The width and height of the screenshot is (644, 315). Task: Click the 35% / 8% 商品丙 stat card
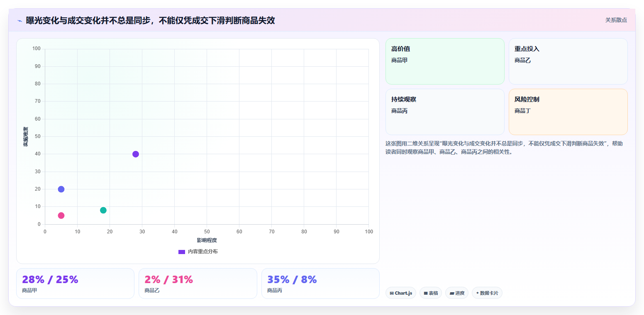coord(320,283)
